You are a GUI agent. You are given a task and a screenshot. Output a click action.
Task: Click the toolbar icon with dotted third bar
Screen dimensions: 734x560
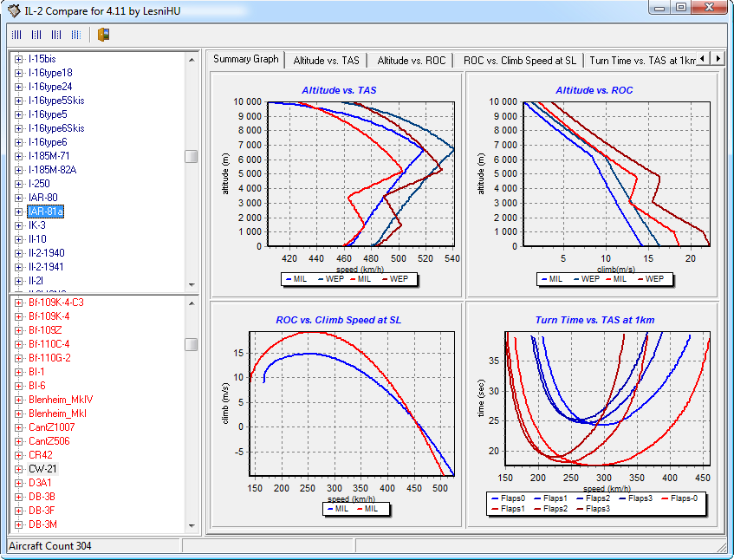(x=55, y=35)
